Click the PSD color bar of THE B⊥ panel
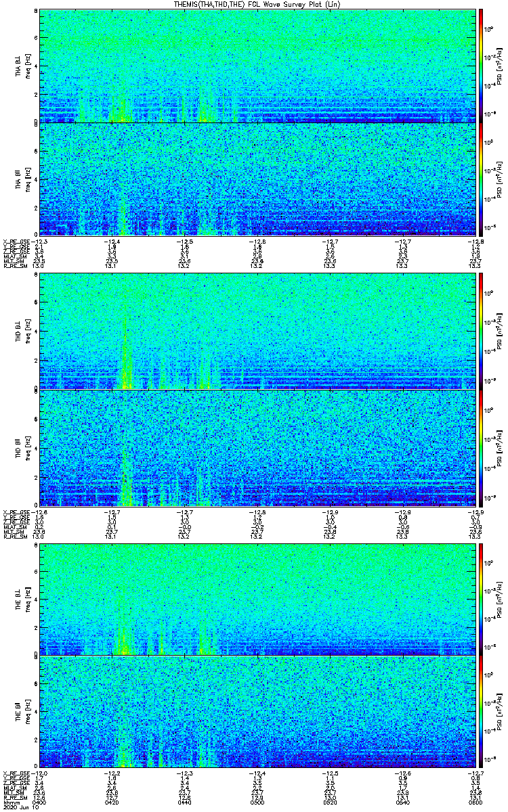508x812 pixels. 481,599
